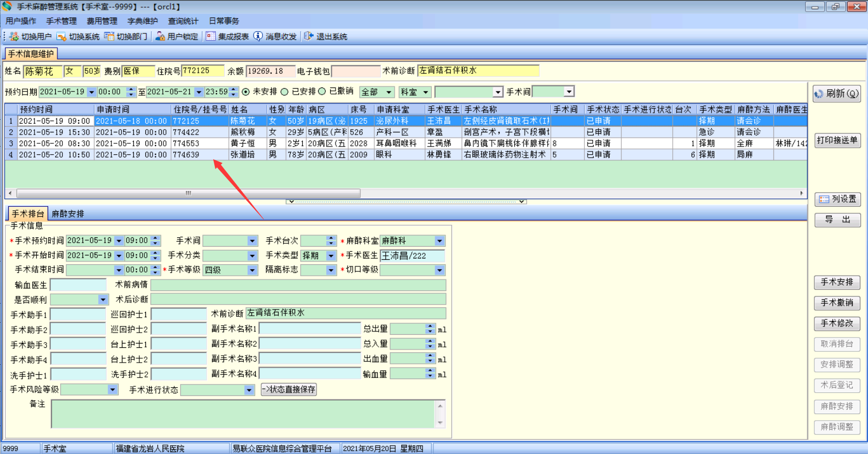Open the 日常事务 menu
868x454 pixels.
(224, 21)
